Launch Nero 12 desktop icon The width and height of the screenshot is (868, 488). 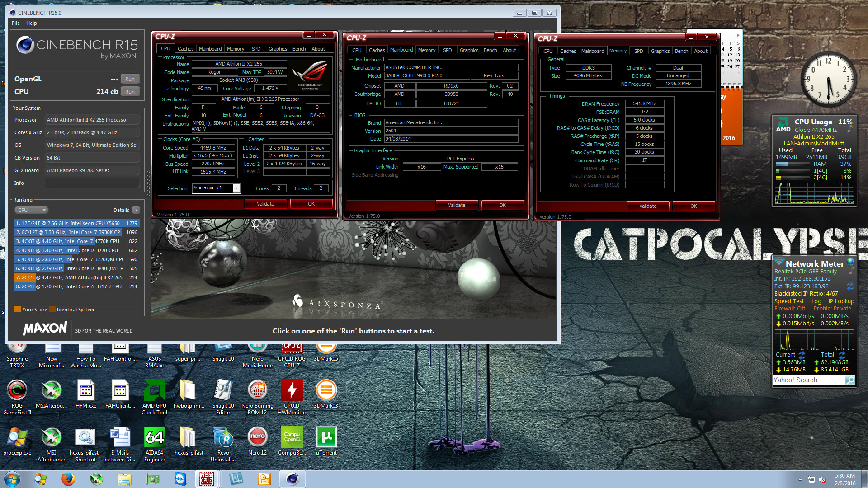258,441
